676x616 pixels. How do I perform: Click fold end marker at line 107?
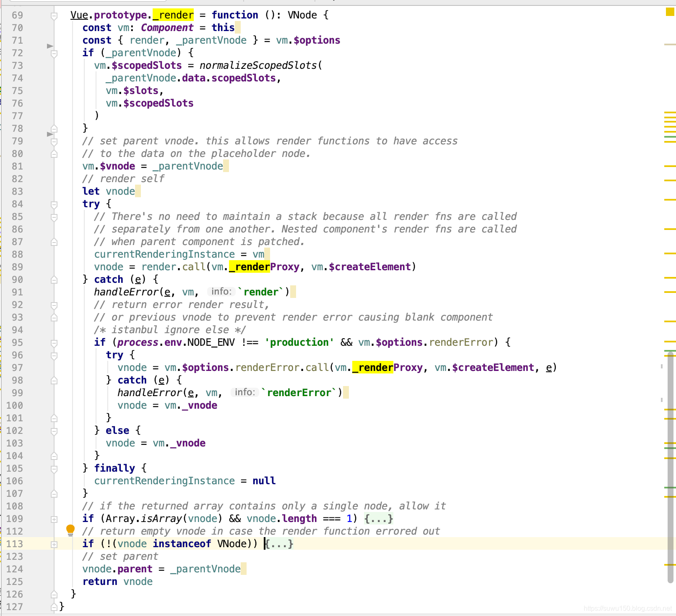[x=54, y=494]
